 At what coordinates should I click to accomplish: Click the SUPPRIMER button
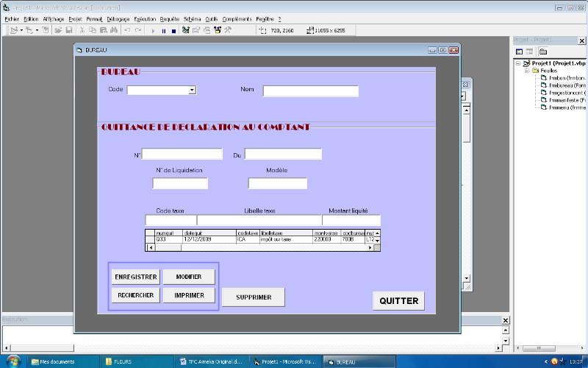[254, 297]
